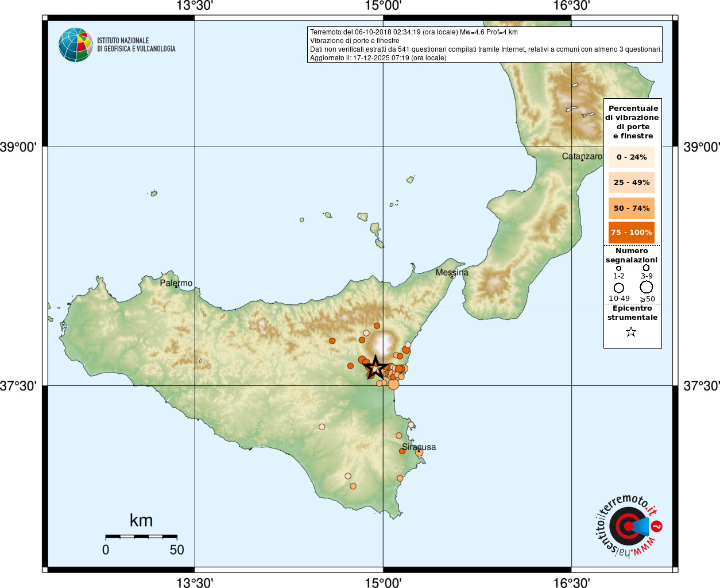Click the Palermo city label
Image resolution: width=720 pixels, height=588 pixels.
coord(176,283)
